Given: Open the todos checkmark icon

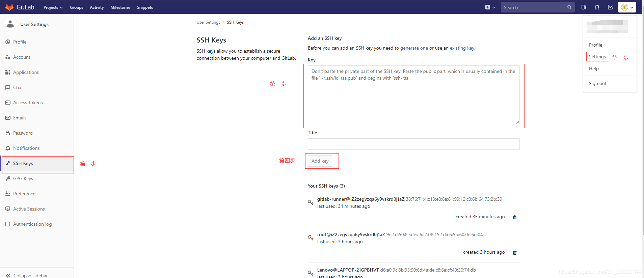Looking at the screenshot, I should click(610, 7).
